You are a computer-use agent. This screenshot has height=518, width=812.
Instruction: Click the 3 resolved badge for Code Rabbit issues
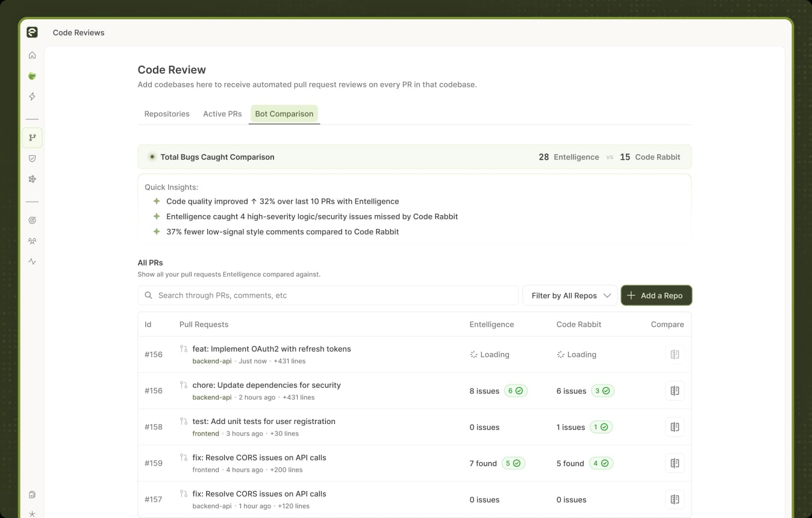(x=602, y=391)
